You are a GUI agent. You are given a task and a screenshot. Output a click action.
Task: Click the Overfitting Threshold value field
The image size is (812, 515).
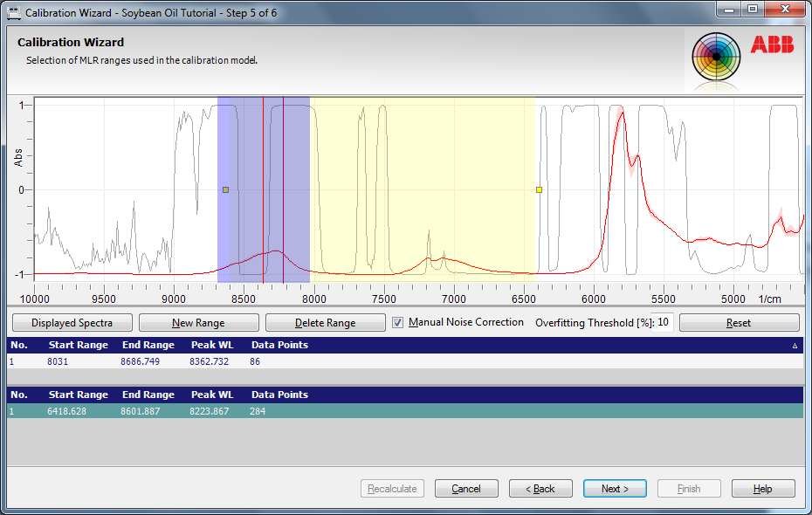tap(663, 322)
